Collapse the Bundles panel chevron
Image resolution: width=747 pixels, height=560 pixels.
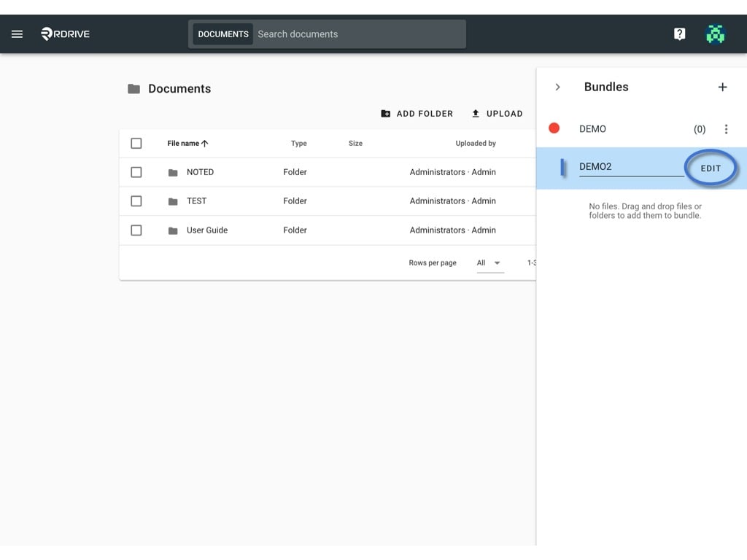[x=557, y=87]
